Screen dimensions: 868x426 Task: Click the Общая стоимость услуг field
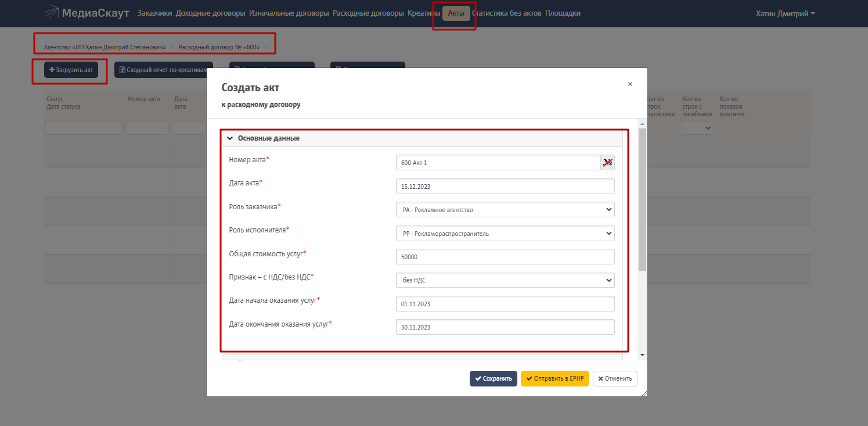(505, 257)
